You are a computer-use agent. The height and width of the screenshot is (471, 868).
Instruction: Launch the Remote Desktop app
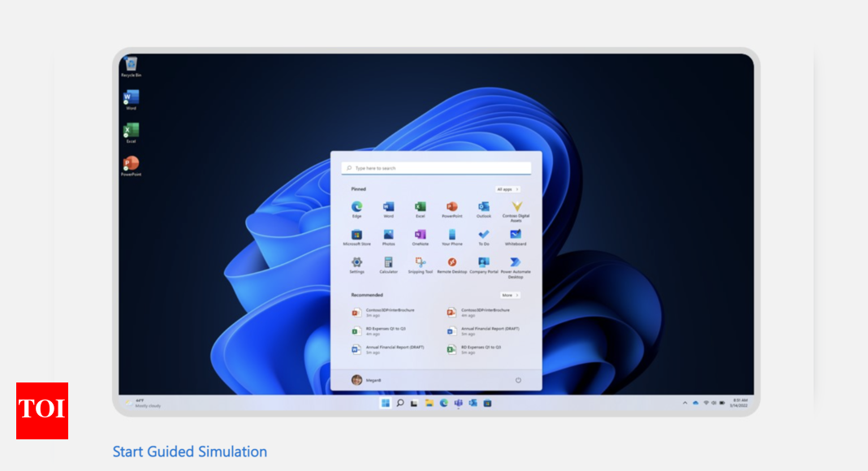pyautogui.click(x=451, y=265)
